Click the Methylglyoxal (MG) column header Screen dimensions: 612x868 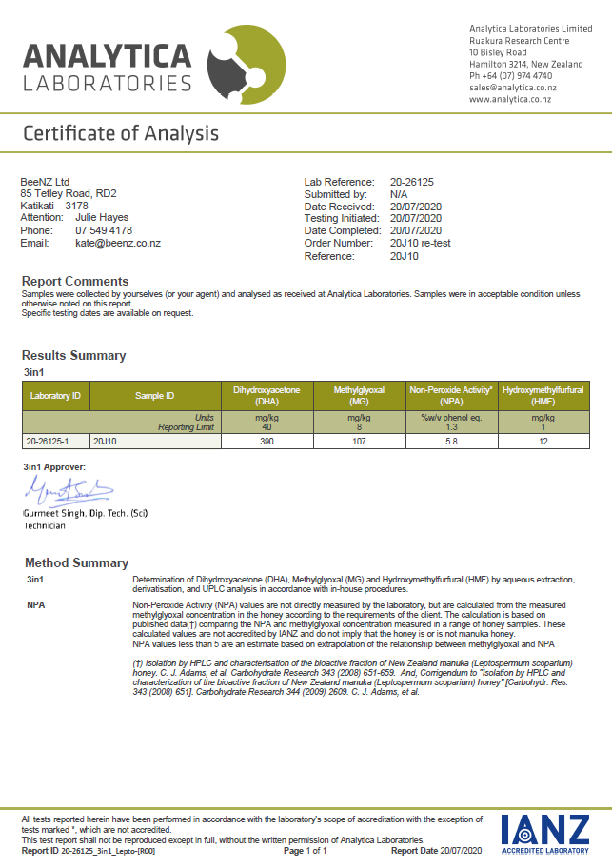pyautogui.click(x=359, y=396)
